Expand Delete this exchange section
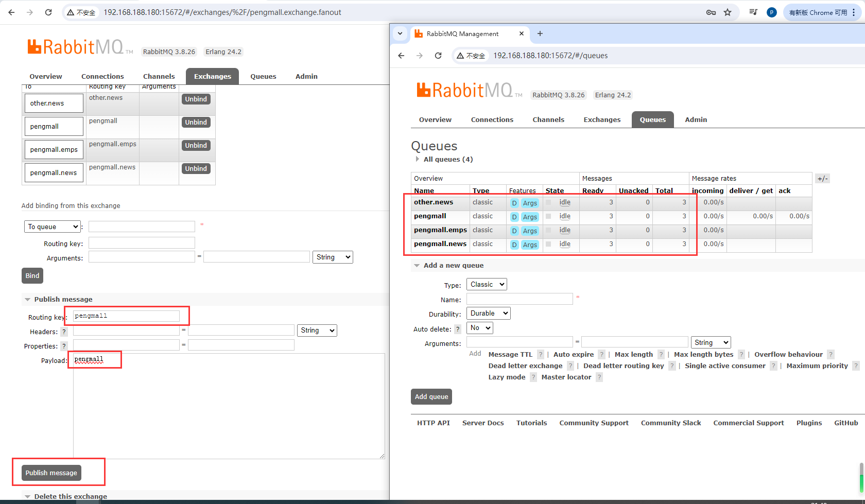The image size is (865, 504). (x=66, y=496)
